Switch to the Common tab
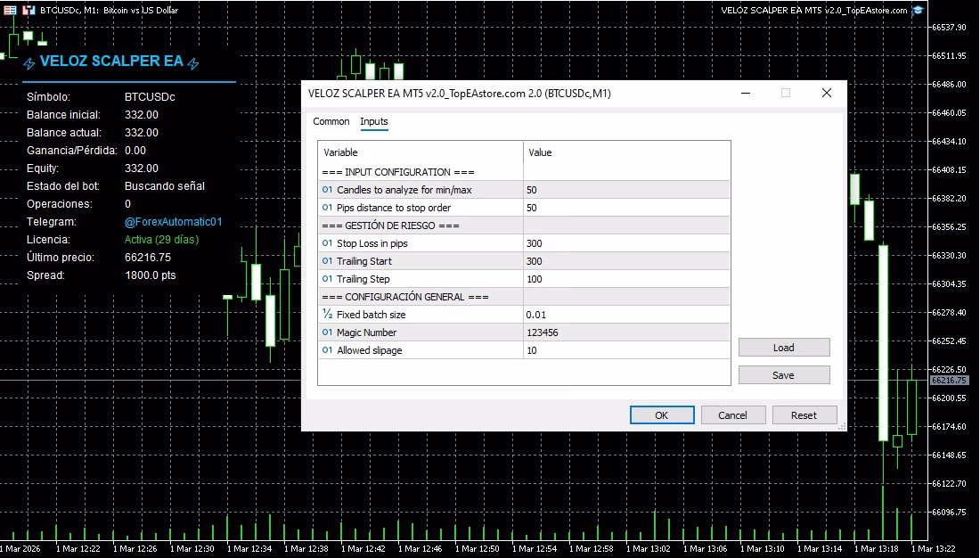980x558 pixels. [x=331, y=121]
